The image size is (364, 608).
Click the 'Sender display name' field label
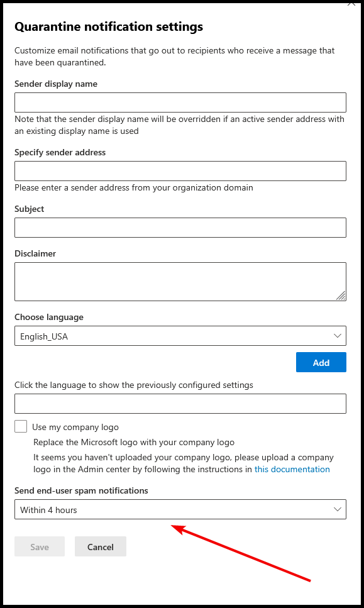coord(56,84)
